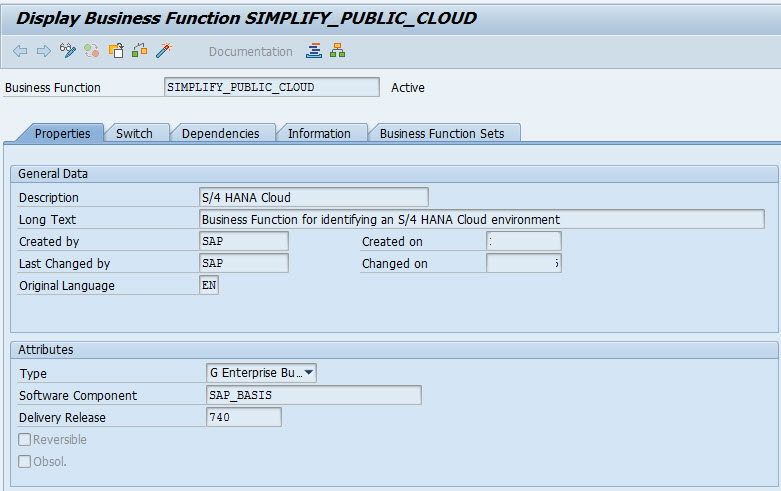
Task: Open the Business Function Sets tab
Action: point(442,133)
